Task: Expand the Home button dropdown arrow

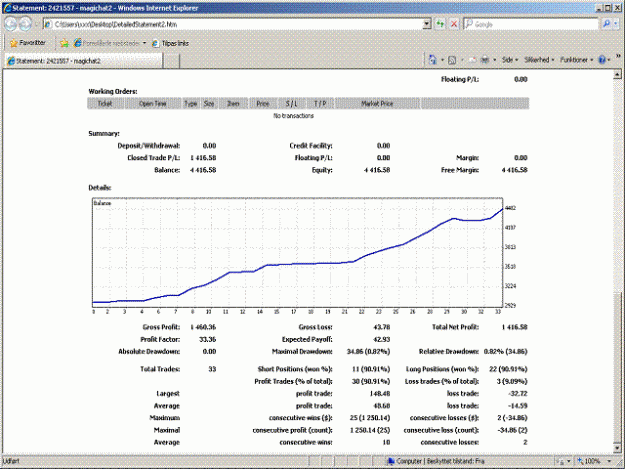Action: click(442, 60)
